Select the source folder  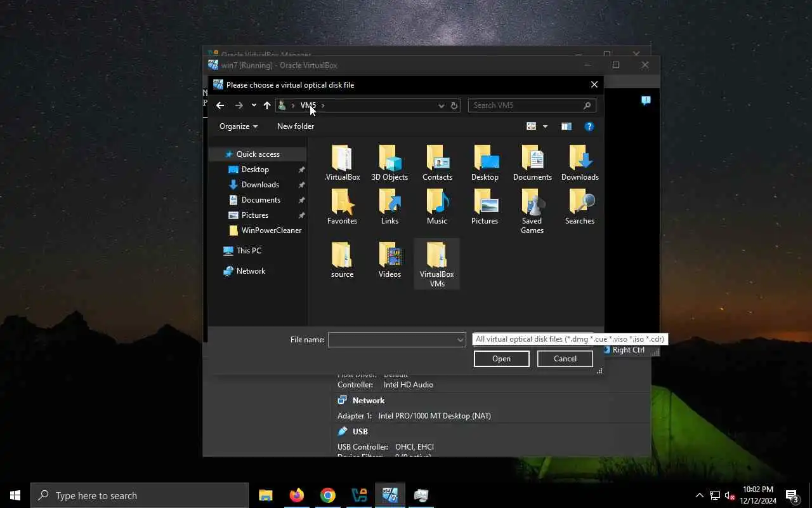(342, 260)
